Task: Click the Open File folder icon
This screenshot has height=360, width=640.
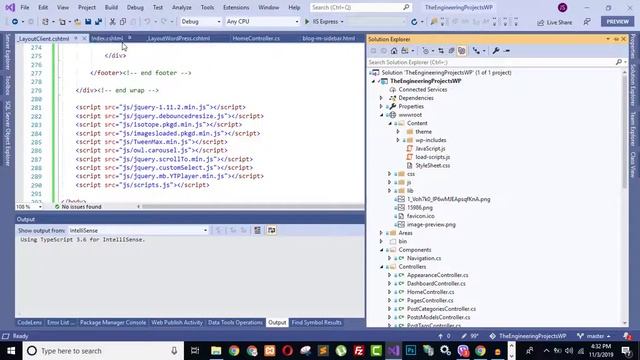Action: coord(77,22)
